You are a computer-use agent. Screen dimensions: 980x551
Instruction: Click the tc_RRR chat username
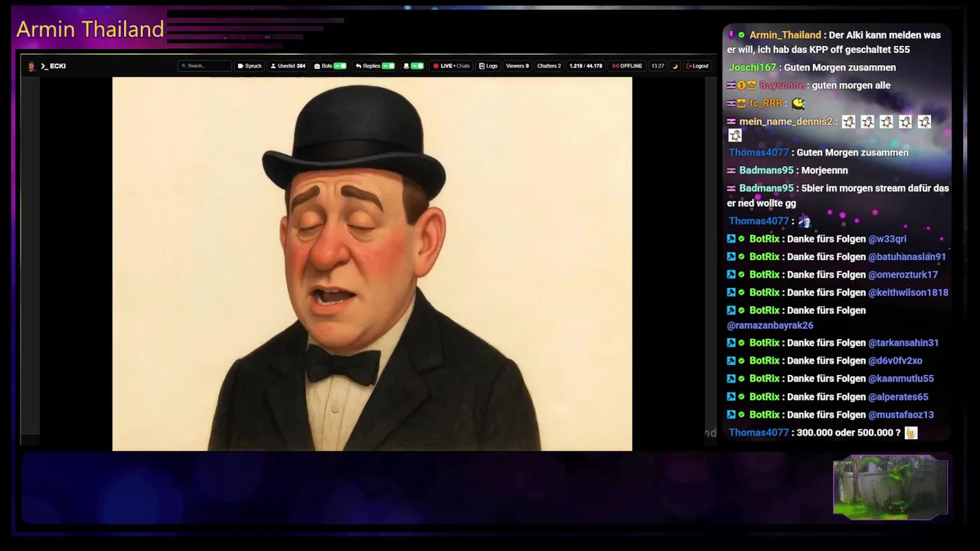tap(766, 103)
